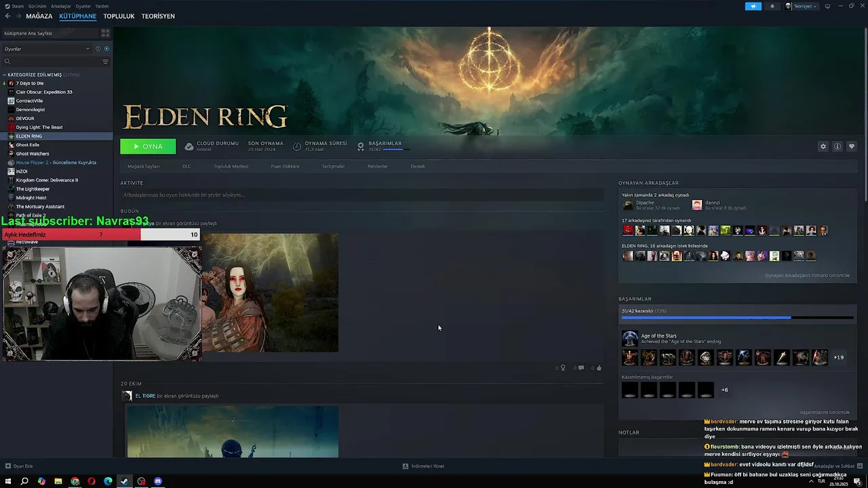Viewport: 868px width, 488px height.
Task: Click the achievements progress bar
Action: (738, 317)
